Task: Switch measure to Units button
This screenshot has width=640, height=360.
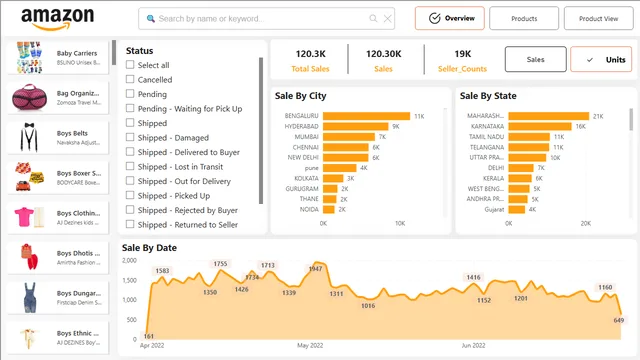Action: point(601,59)
